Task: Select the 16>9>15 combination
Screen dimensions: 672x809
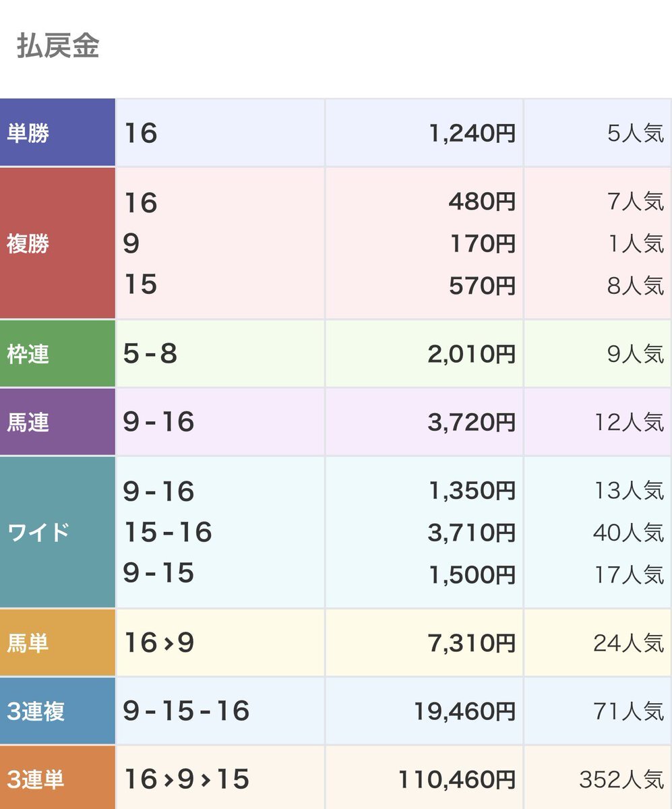Action: click(x=186, y=780)
